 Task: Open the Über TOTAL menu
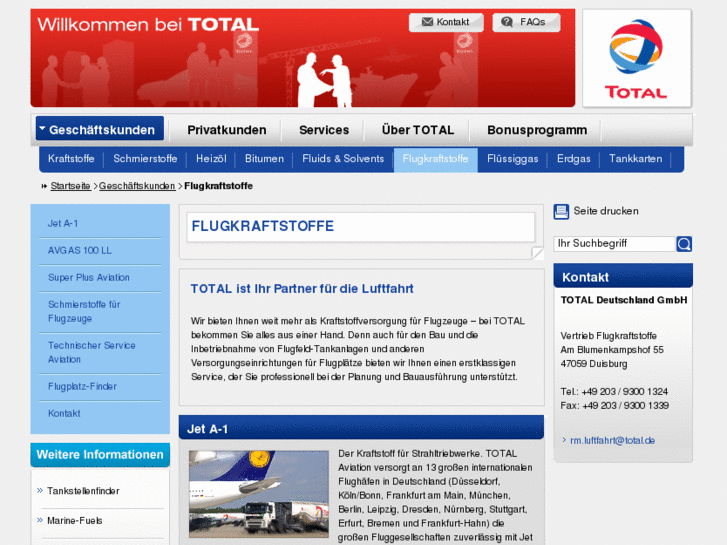418,130
